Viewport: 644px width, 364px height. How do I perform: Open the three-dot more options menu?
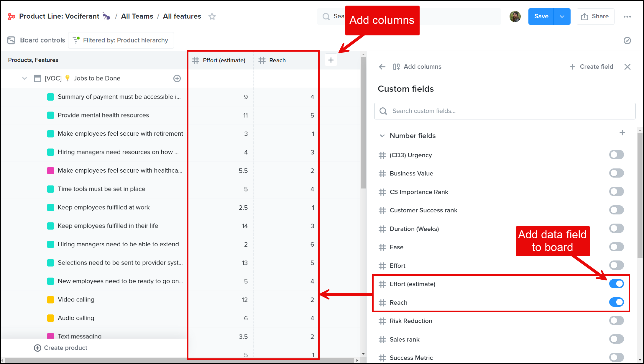pyautogui.click(x=627, y=17)
